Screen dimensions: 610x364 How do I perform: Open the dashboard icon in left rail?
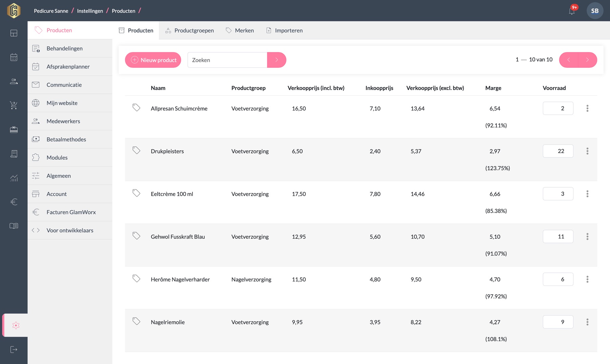[x=14, y=33]
